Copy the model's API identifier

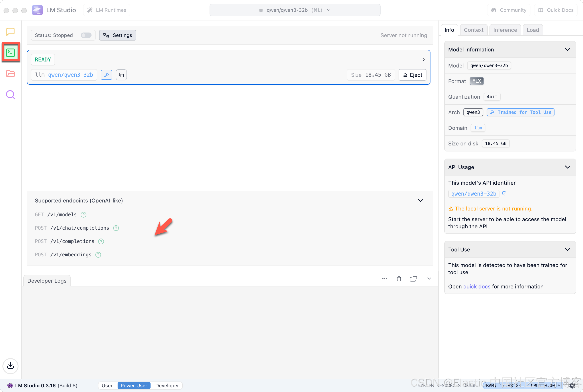pyautogui.click(x=505, y=194)
